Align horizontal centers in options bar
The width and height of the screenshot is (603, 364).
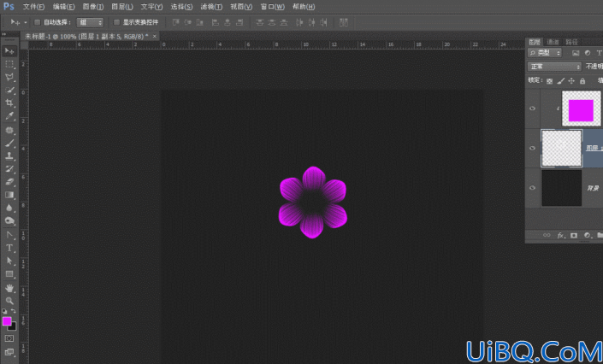point(228,22)
